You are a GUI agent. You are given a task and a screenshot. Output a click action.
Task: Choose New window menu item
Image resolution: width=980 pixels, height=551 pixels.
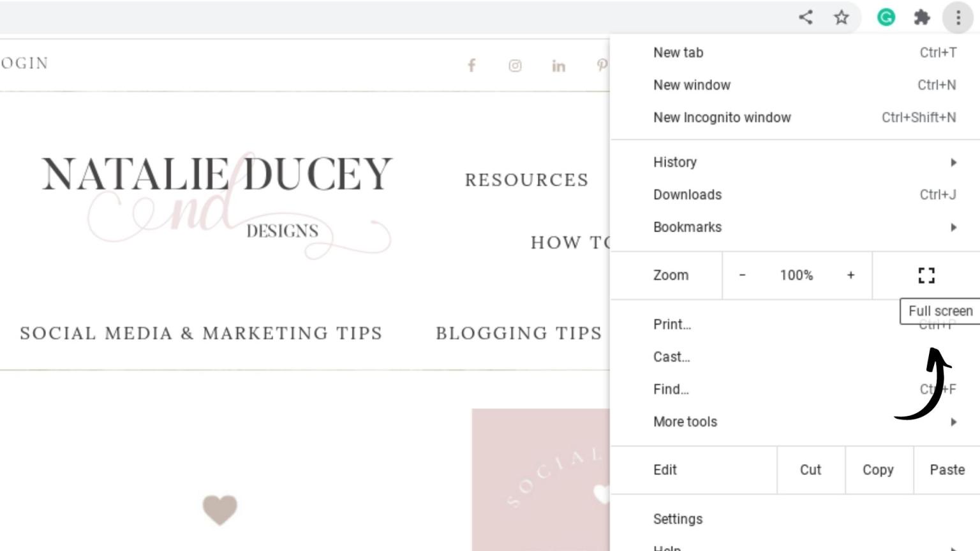tap(795, 85)
